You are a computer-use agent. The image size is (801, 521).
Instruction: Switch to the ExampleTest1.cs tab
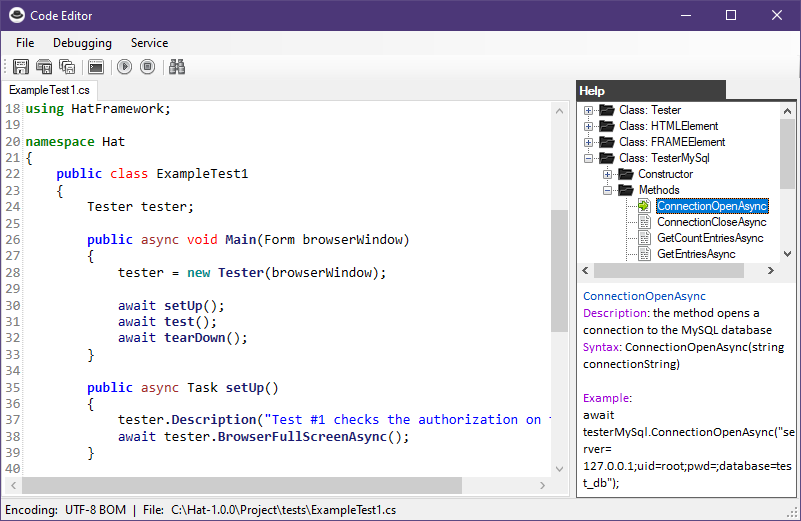(x=49, y=90)
